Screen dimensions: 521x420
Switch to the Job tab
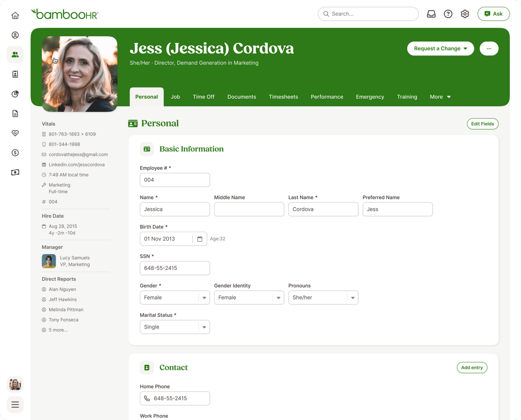pos(175,97)
